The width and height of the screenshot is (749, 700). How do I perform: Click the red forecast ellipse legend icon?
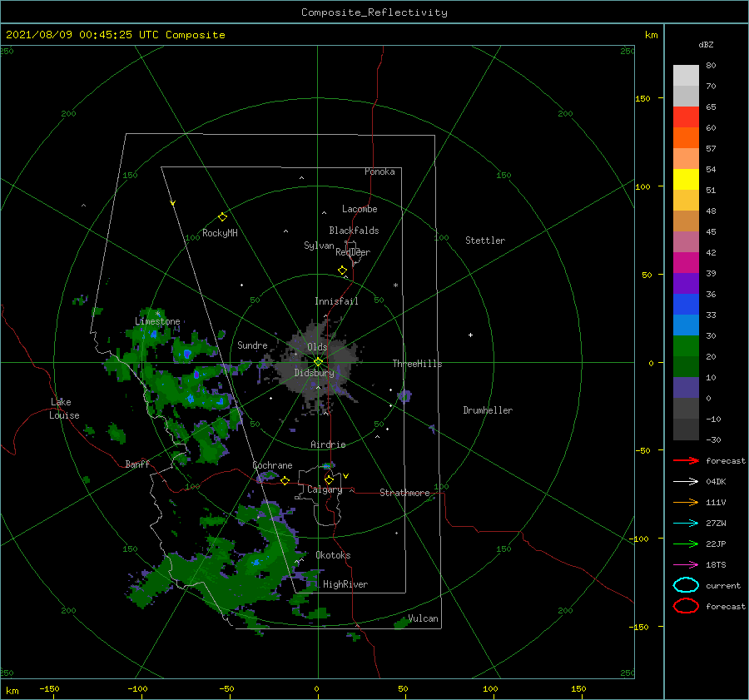(686, 606)
